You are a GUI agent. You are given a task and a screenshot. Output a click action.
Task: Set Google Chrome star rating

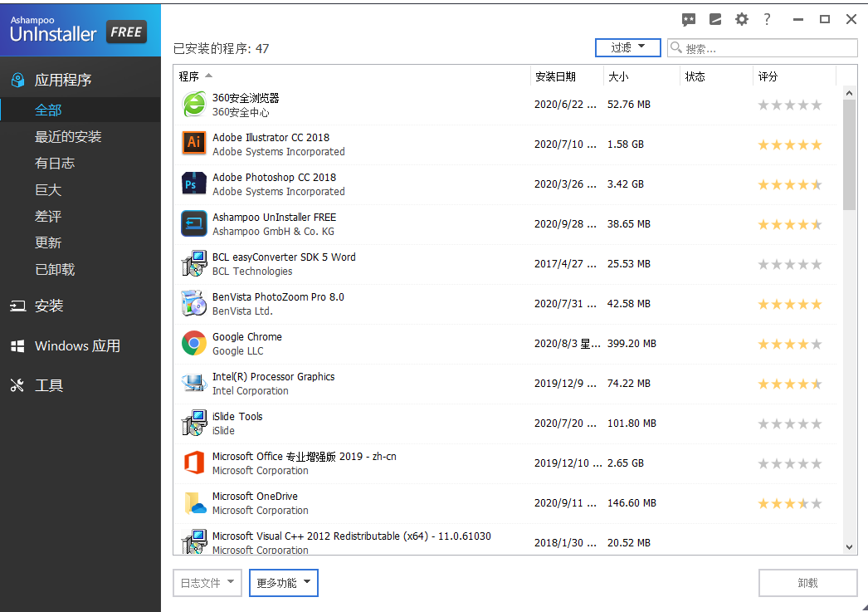click(790, 344)
